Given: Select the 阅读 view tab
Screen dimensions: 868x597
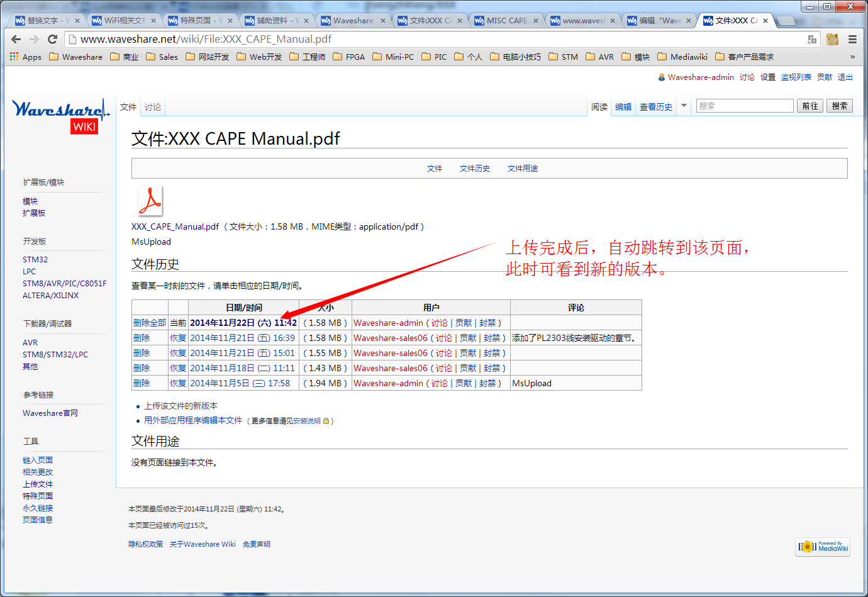Looking at the screenshot, I should (x=599, y=107).
